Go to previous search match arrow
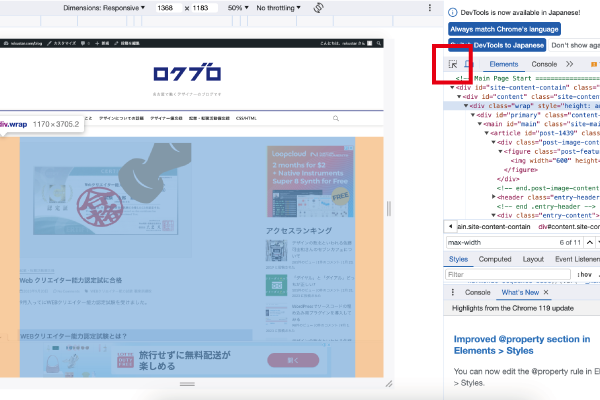The height and width of the screenshot is (400, 600). pyautogui.click(x=590, y=242)
